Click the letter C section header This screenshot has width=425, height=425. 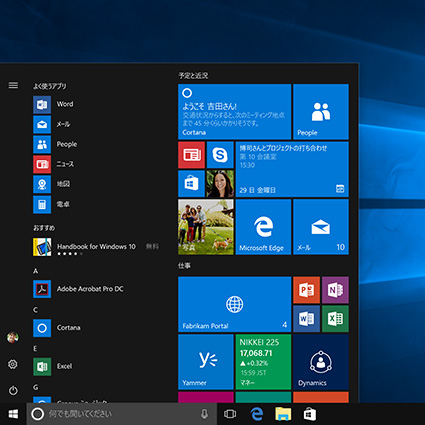[x=35, y=310]
